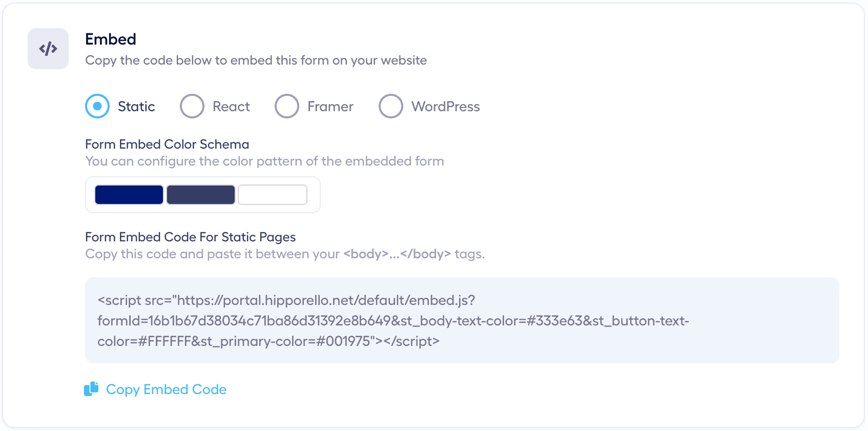Open the white button text color swatch
868x431 pixels.
(x=273, y=195)
